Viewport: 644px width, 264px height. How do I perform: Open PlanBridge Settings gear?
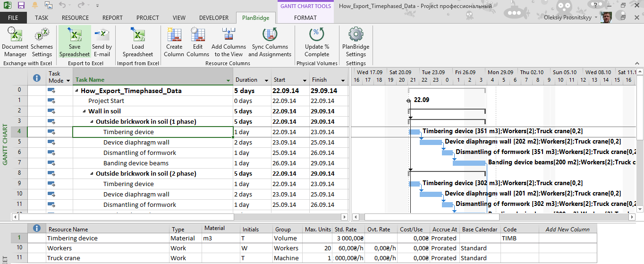coord(356,42)
